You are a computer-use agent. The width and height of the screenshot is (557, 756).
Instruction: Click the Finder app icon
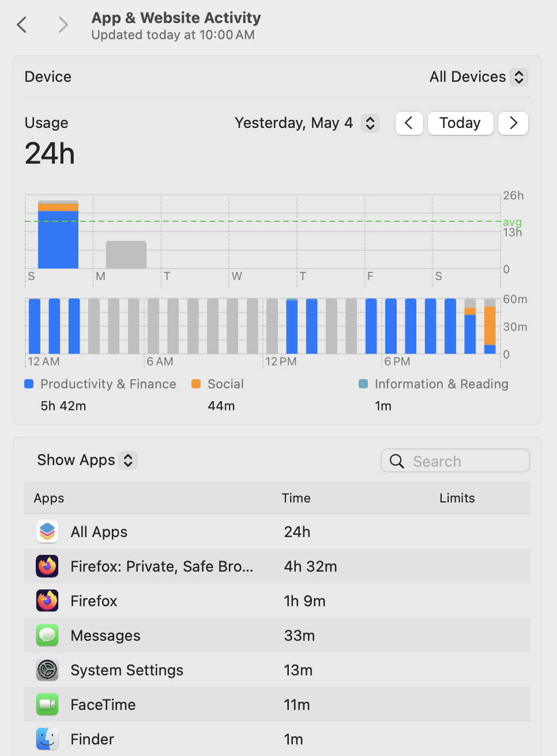(x=47, y=739)
